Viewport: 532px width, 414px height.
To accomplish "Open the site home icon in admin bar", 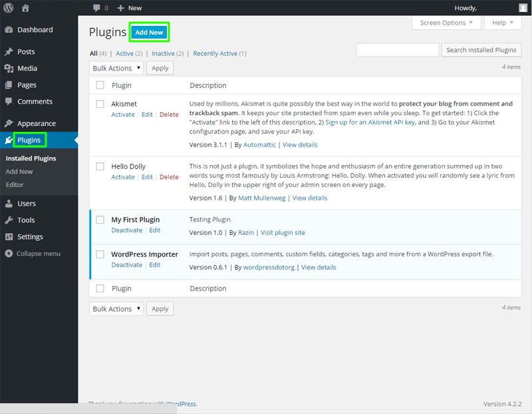I will [25, 8].
